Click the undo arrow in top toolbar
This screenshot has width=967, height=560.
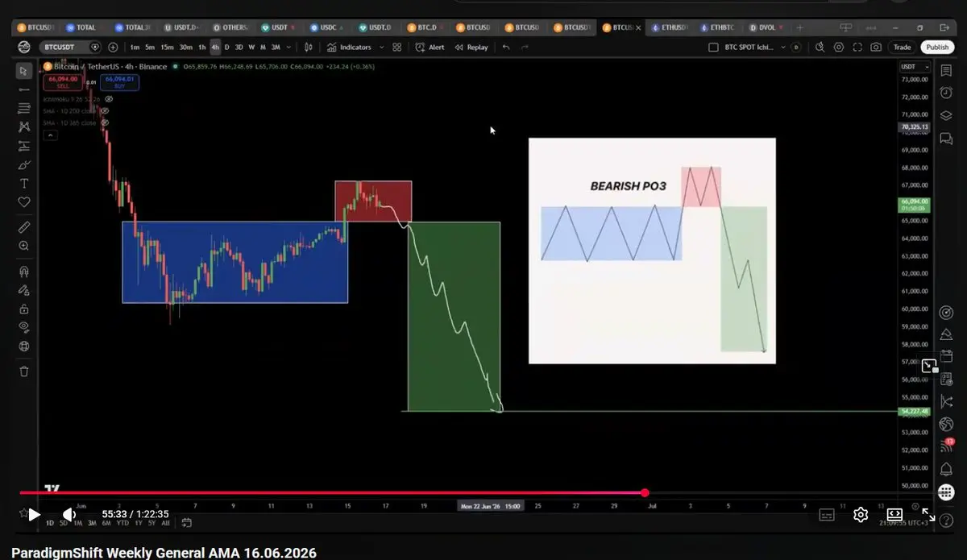tap(506, 48)
